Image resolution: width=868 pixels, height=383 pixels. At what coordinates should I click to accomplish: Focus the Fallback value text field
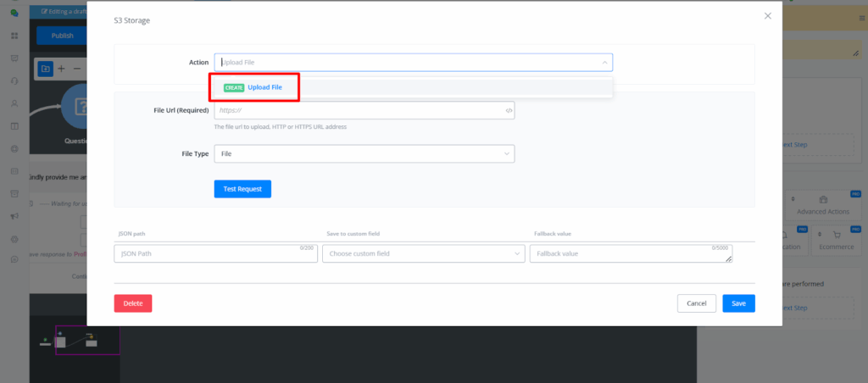tap(627, 253)
